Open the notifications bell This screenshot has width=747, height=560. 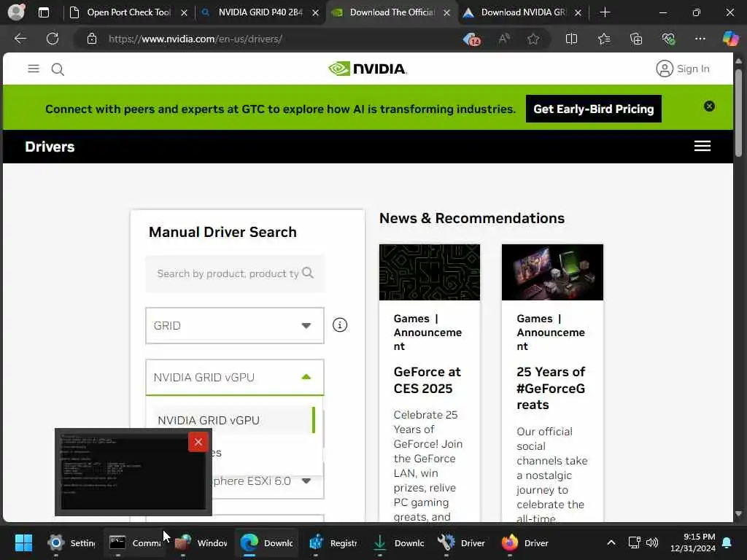[x=727, y=542]
